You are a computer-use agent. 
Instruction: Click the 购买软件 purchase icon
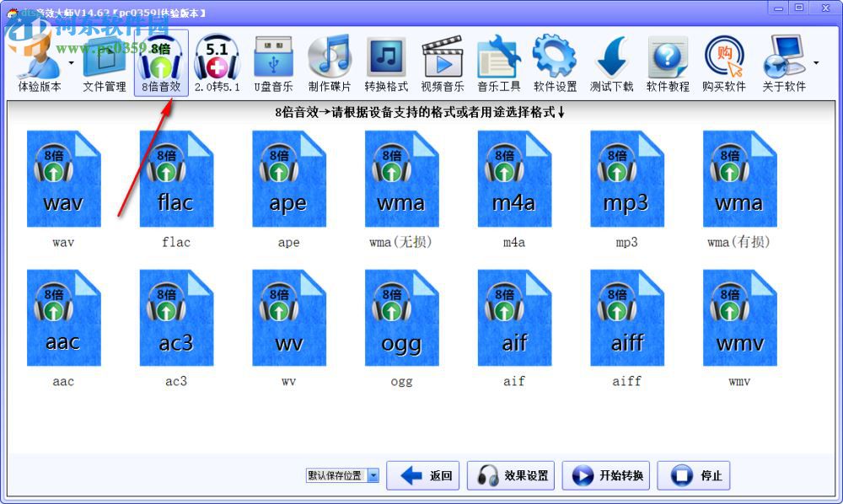723,61
